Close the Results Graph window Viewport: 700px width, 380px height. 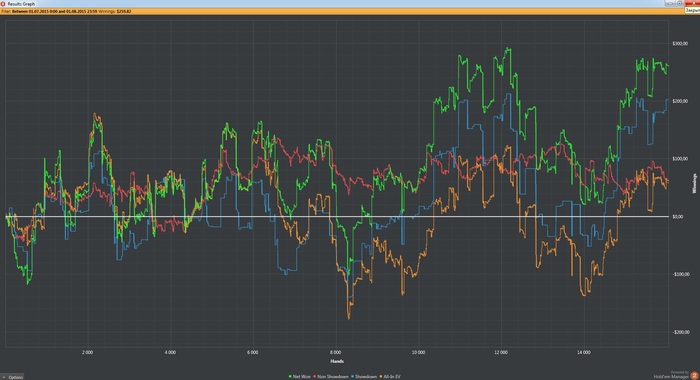coord(693,3)
